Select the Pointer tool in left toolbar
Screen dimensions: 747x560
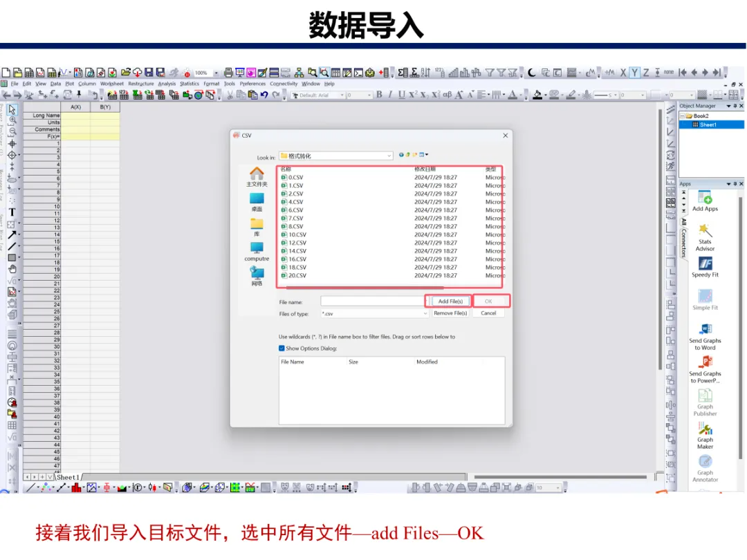pyautogui.click(x=12, y=110)
